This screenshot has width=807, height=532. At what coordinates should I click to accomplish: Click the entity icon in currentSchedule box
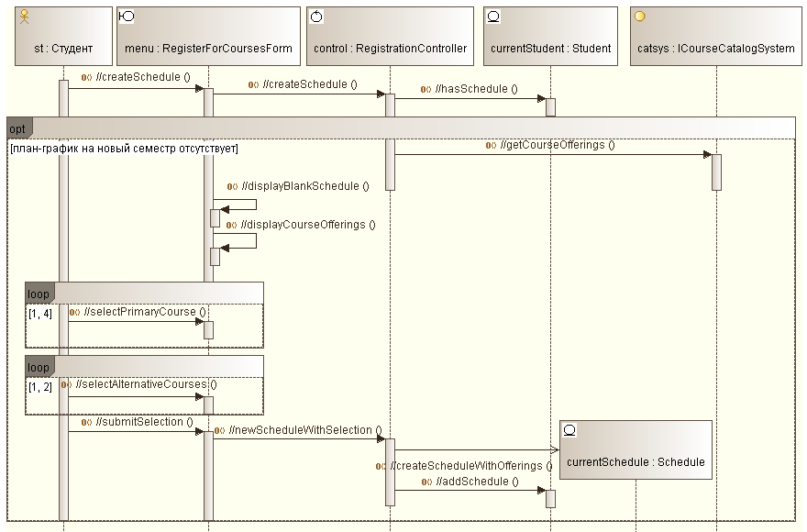[x=569, y=429]
